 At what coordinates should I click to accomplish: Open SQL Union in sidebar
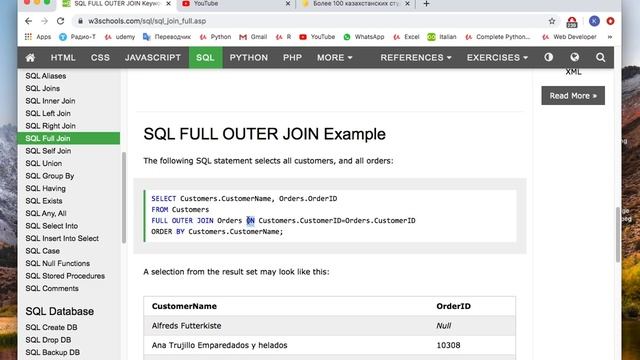point(44,163)
